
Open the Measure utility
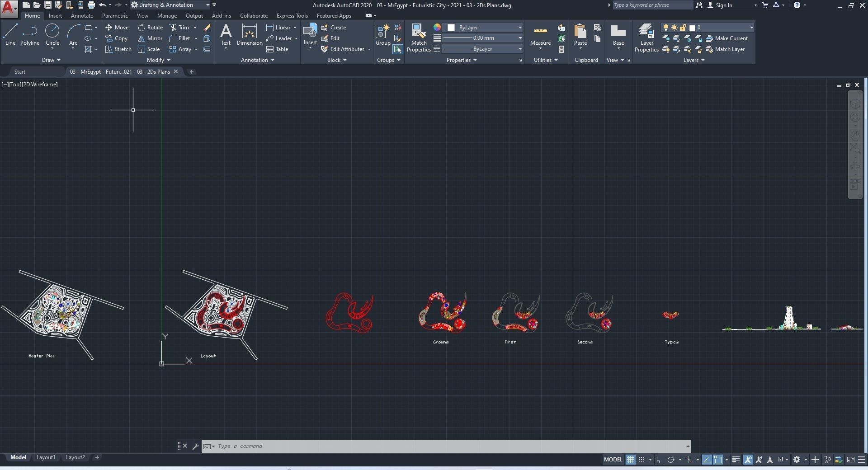point(540,35)
